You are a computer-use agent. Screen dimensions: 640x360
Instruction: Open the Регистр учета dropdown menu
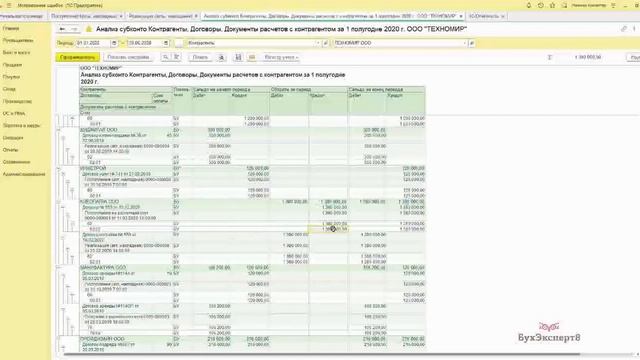pyautogui.click(x=281, y=58)
